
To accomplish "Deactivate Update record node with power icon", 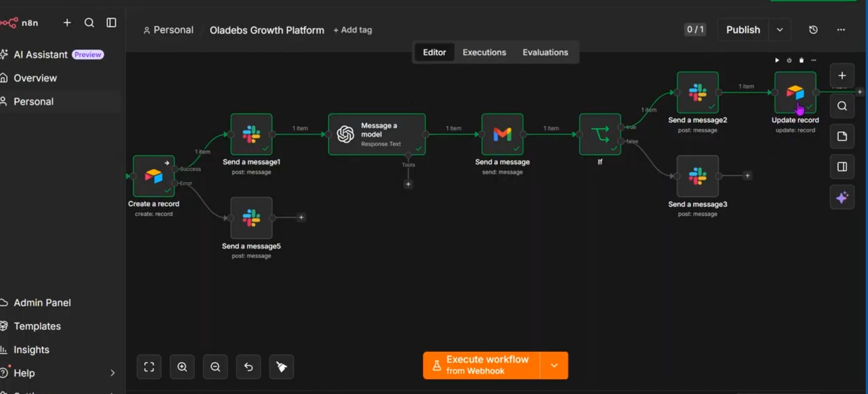I will pyautogui.click(x=789, y=60).
